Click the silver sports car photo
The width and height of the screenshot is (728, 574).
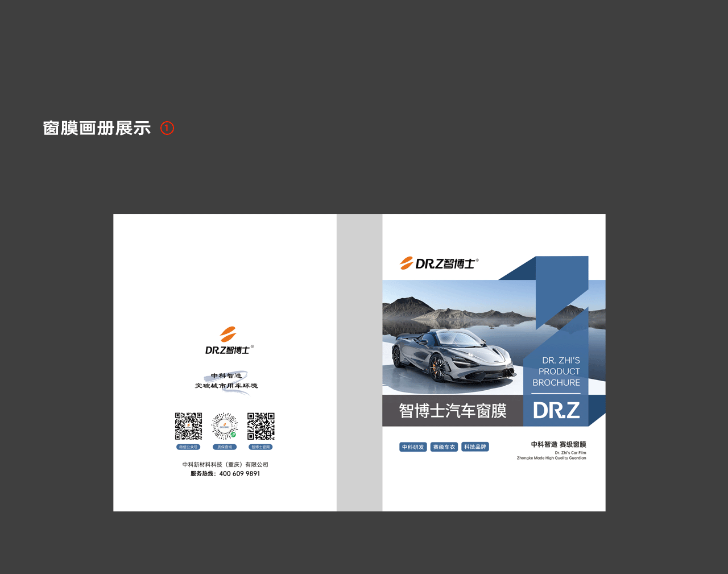(453, 356)
